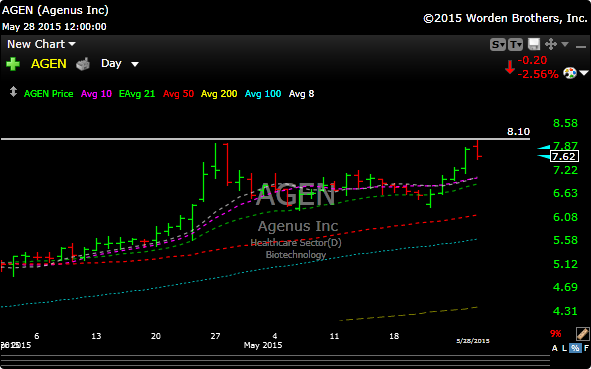
Task: Open the color palette icon
Action: coord(570,73)
